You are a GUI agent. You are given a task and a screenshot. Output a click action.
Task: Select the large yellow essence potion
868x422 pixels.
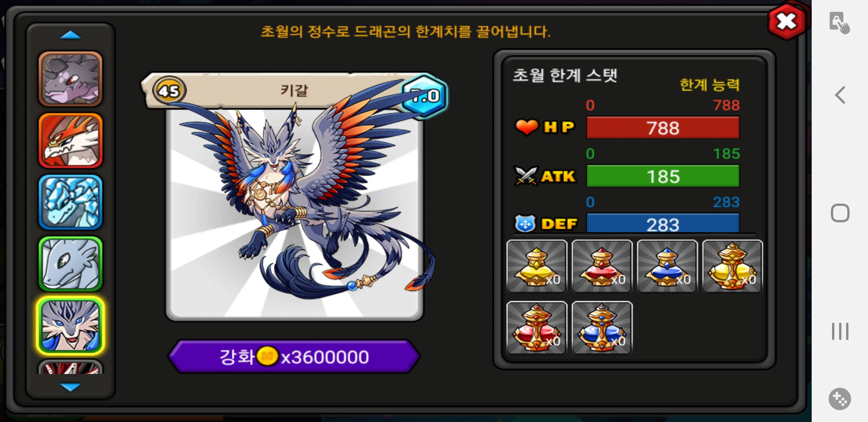[x=732, y=266]
